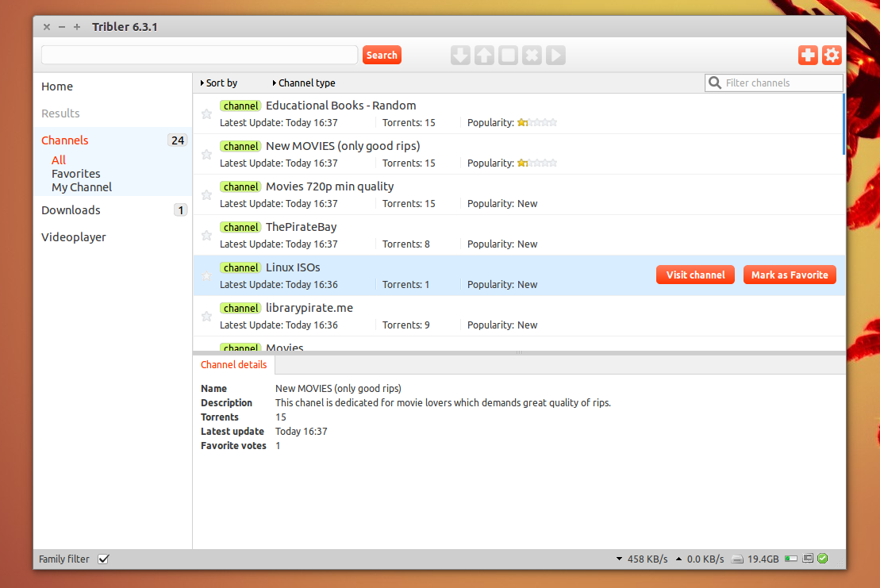Show All channels
880x588 pixels.
click(x=59, y=160)
